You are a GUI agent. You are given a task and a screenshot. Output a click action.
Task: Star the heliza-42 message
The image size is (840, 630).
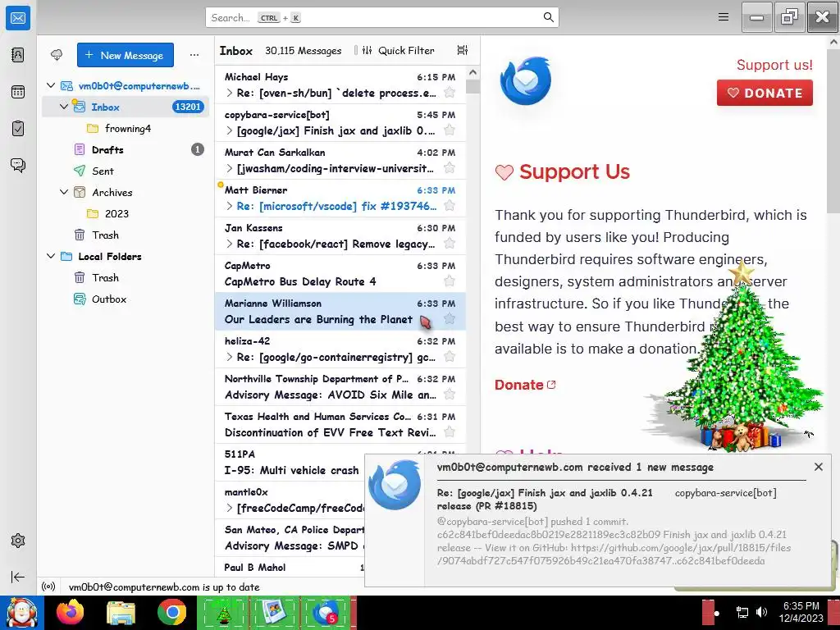coord(450,357)
